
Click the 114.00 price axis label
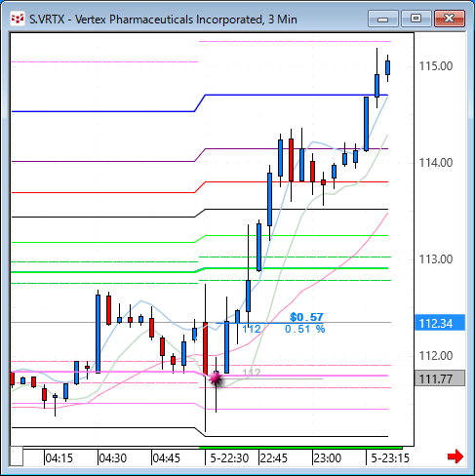click(436, 163)
